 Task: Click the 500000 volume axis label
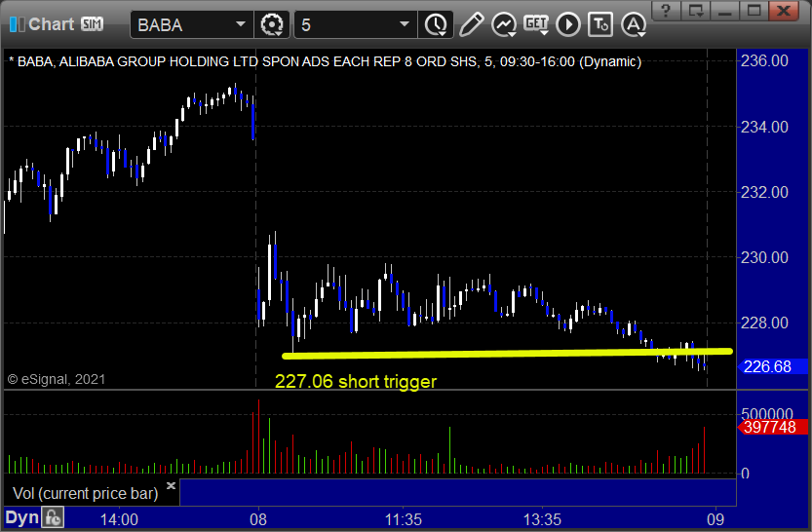(x=767, y=413)
